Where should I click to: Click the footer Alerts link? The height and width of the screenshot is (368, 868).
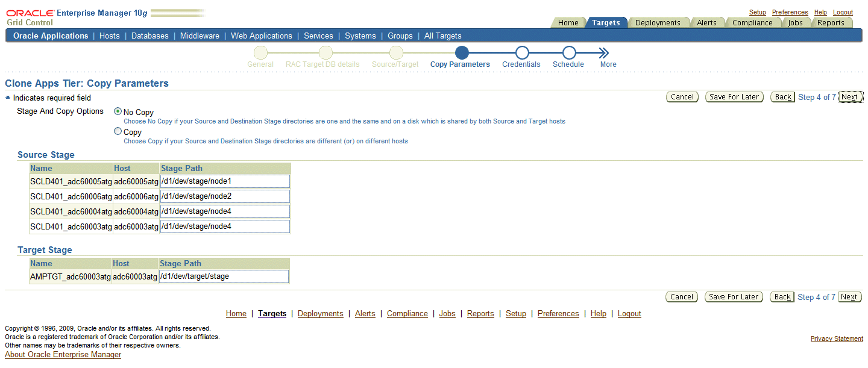pyautogui.click(x=365, y=314)
